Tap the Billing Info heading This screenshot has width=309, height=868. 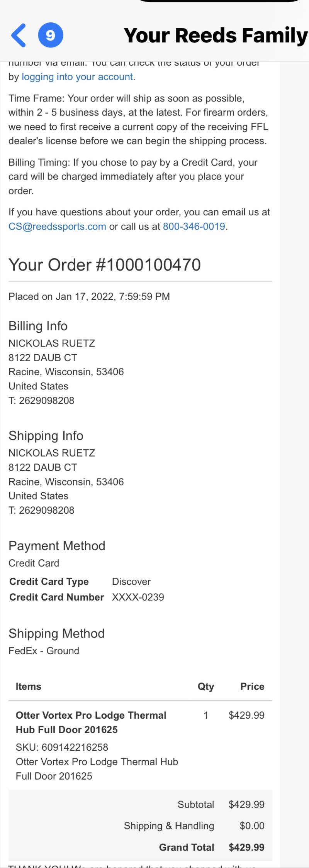click(x=38, y=326)
